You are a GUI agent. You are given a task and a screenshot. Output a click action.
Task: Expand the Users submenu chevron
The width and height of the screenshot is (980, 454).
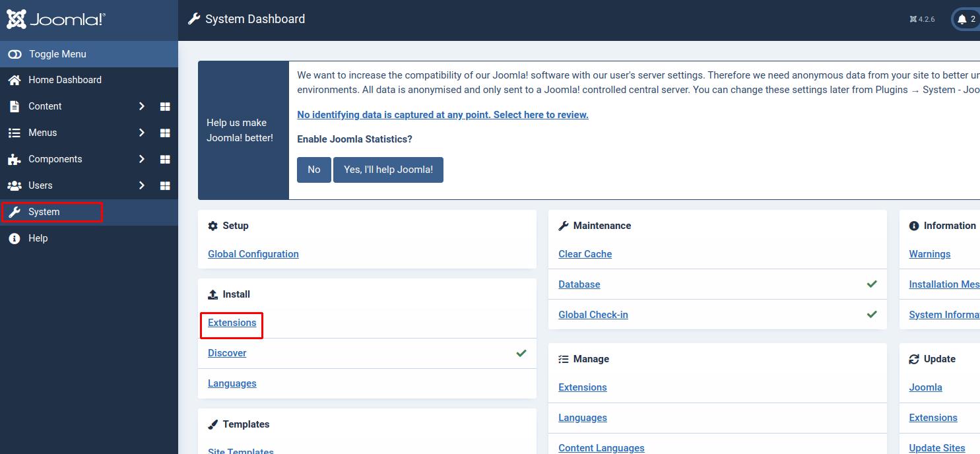pos(141,185)
